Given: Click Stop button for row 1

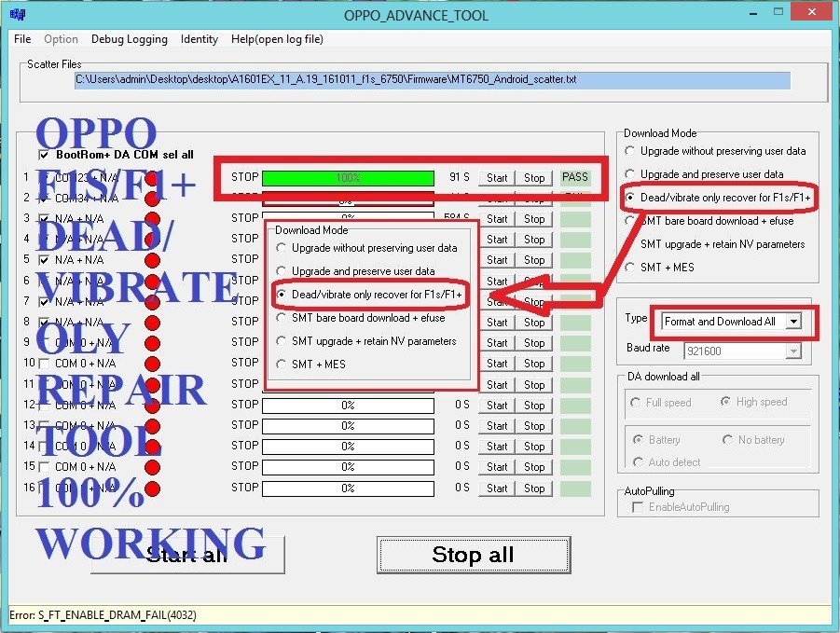Looking at the screenshot, I should 534,178.
